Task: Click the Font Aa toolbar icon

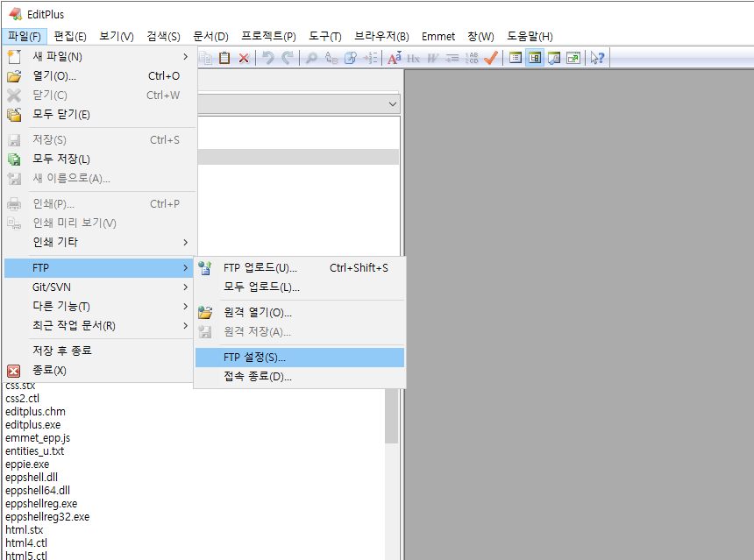Action: 395,58
